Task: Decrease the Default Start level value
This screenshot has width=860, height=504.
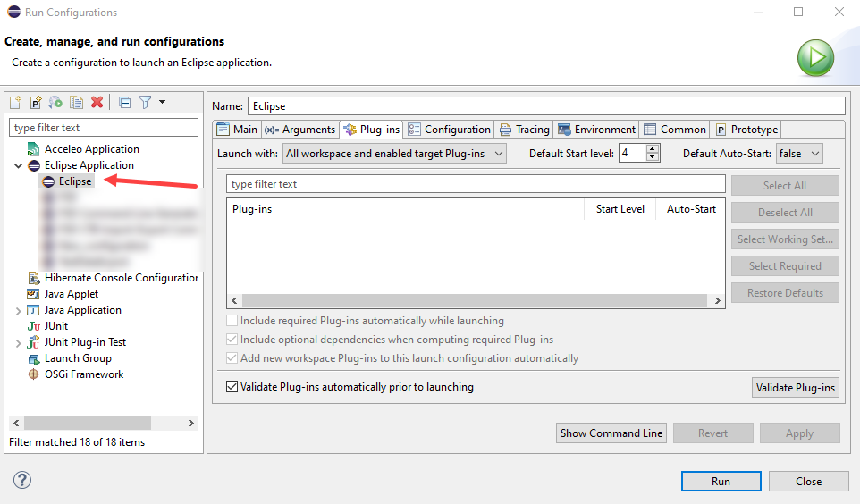Action: coord(652,157)
